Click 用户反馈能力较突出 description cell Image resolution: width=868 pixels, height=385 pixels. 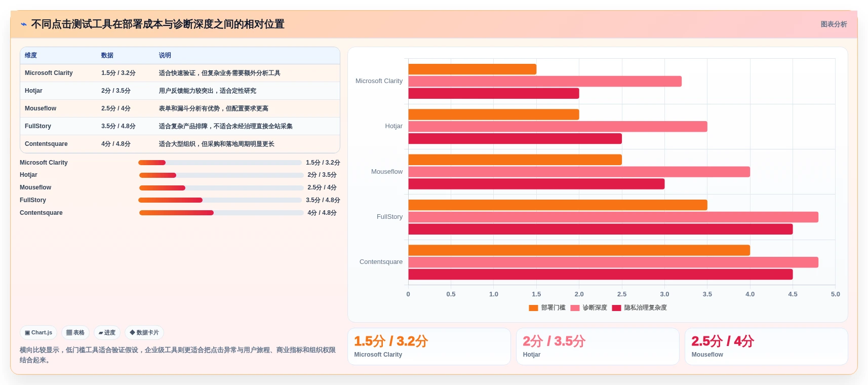(208, 91)
